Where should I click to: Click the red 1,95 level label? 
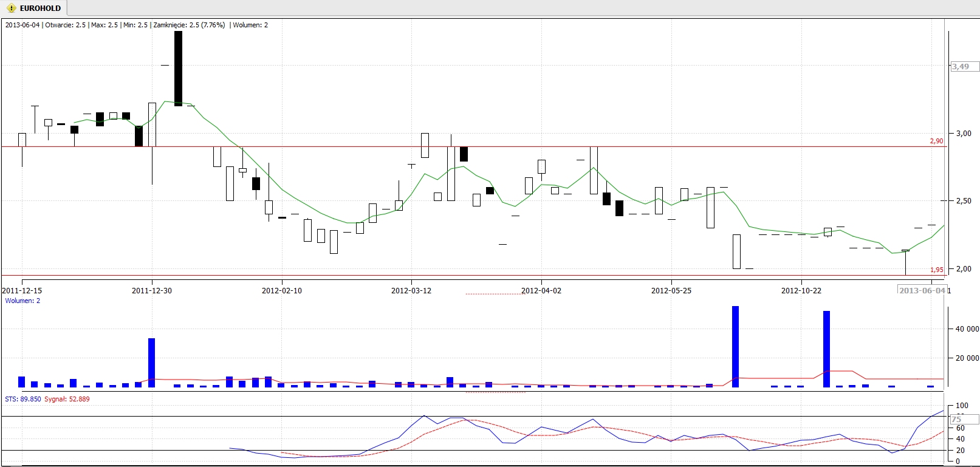936,270
